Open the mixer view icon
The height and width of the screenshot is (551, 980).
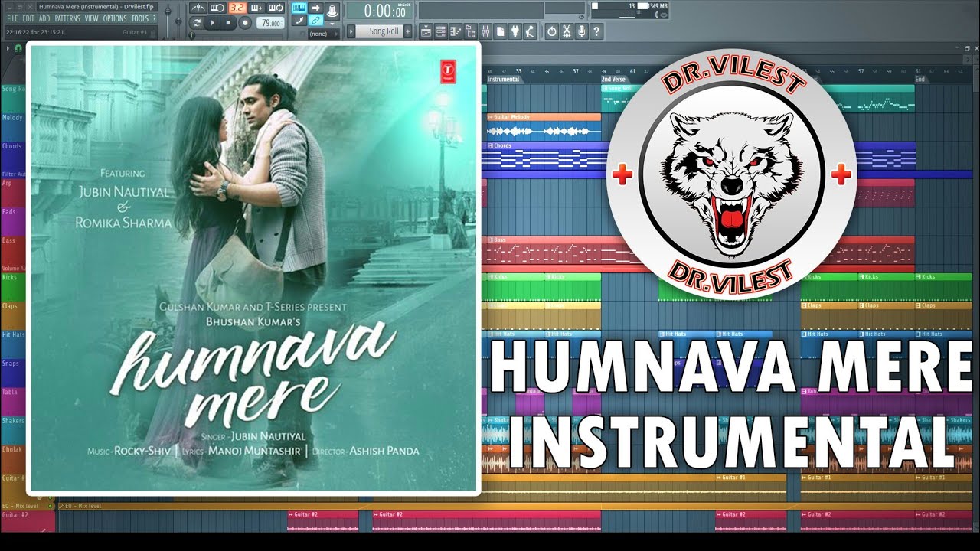(485, 31)
